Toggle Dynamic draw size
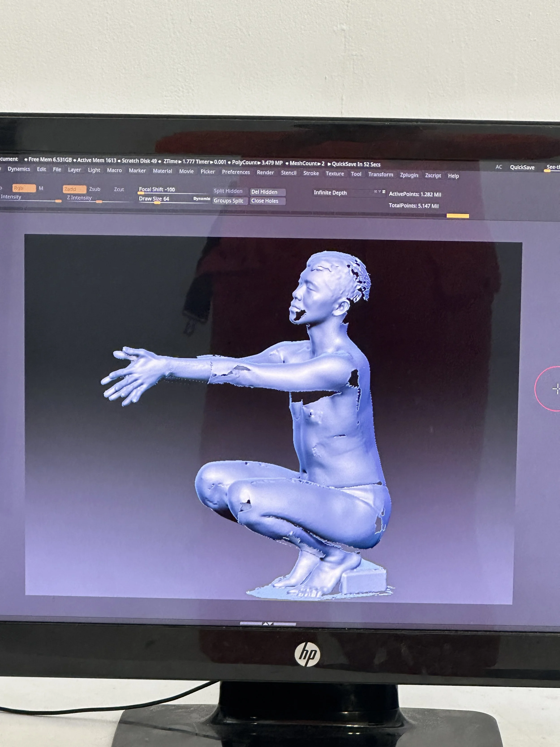The height and width of the screenshot is (747, 560). [x=202, y=199]
